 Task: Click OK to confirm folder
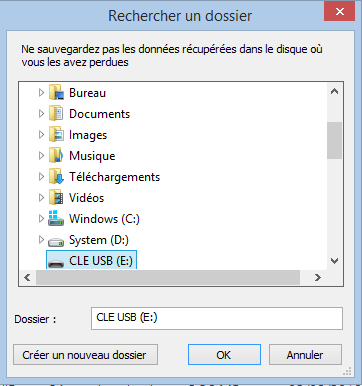coord(224,355)
